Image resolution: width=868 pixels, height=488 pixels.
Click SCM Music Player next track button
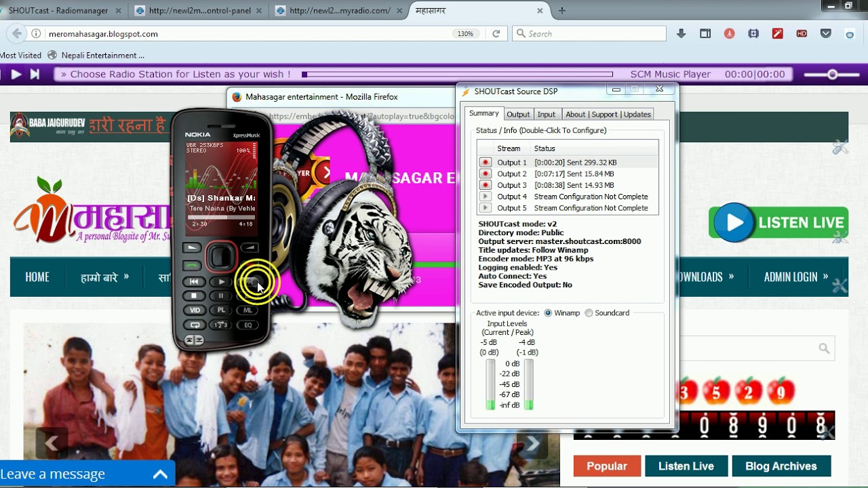(x=35, y=75)
